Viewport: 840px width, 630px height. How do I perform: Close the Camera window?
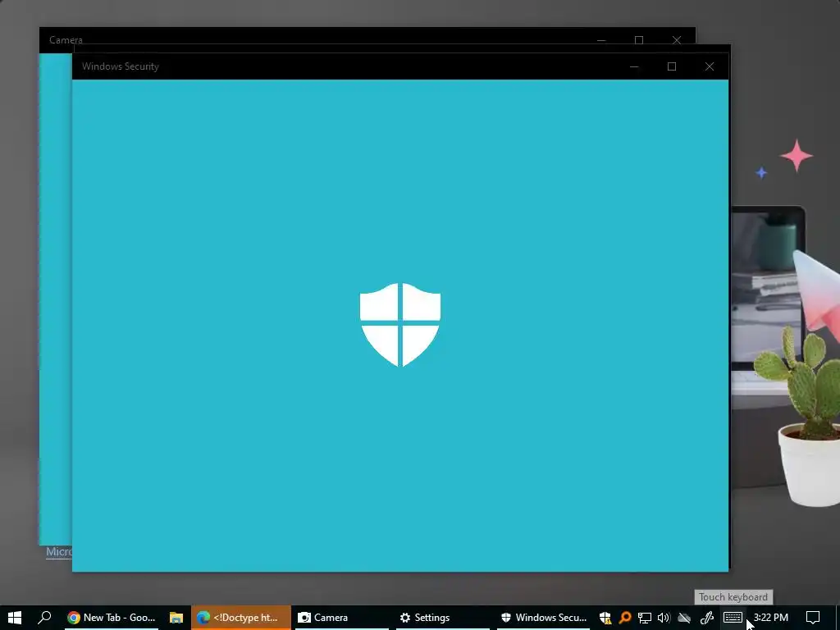coord(677,40)
